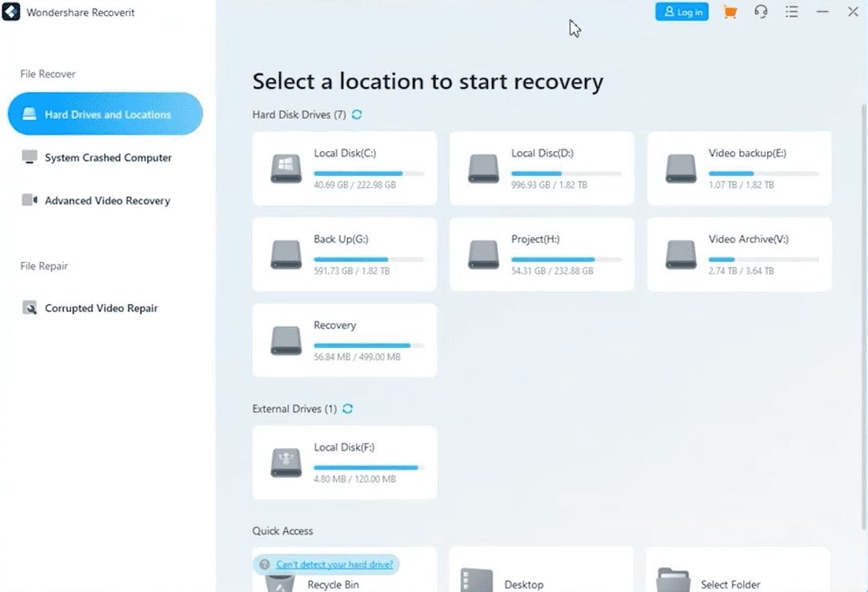Open System Crashed Computer section
Screen dimensions: 868x592
(x=107, y=158)
